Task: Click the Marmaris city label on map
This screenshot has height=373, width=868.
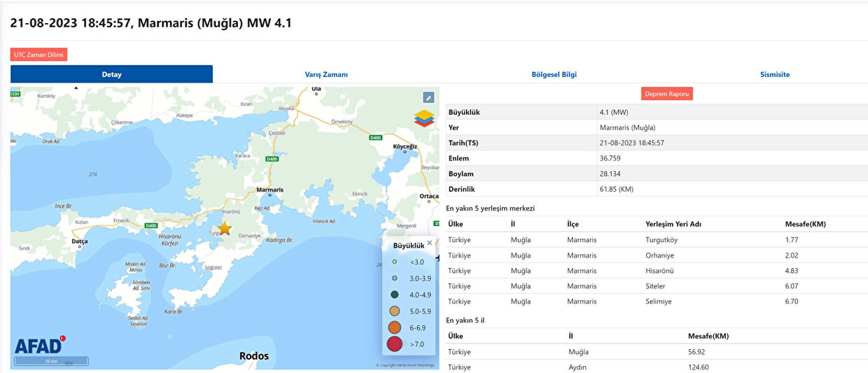Action: point(270,190)
